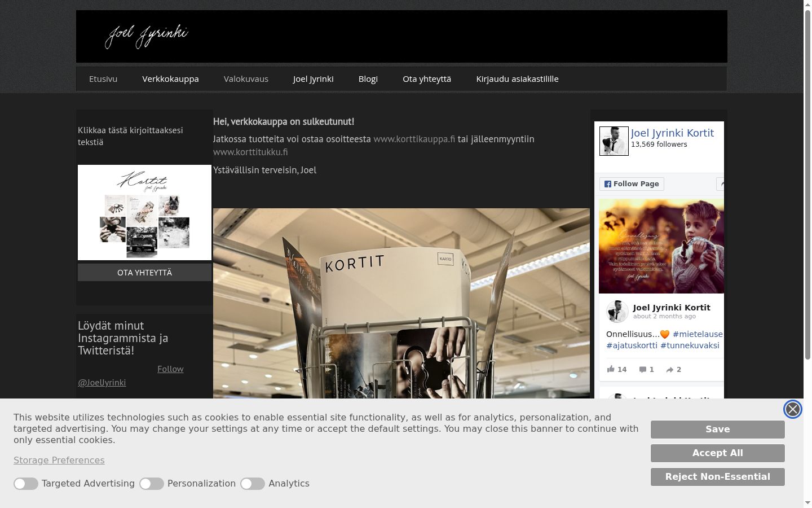
Task: Click the Kortit card stand photo
Action: (x=401, y=304)
